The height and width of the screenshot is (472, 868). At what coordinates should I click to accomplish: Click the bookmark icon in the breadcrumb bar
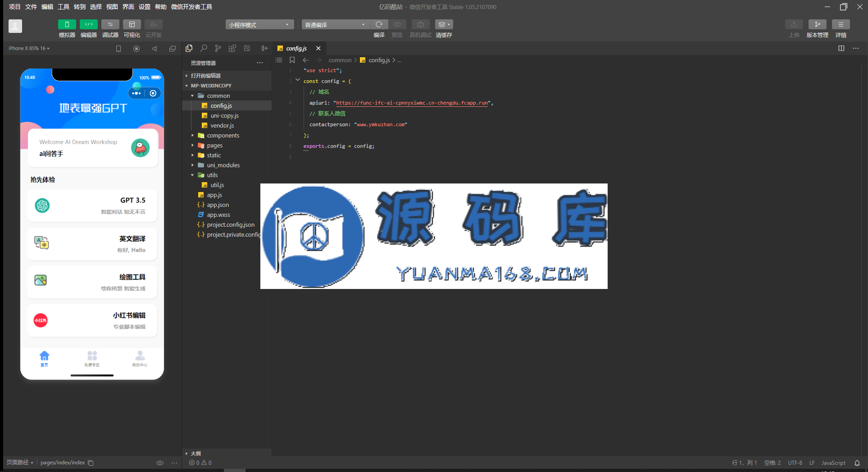coord(292,60)
